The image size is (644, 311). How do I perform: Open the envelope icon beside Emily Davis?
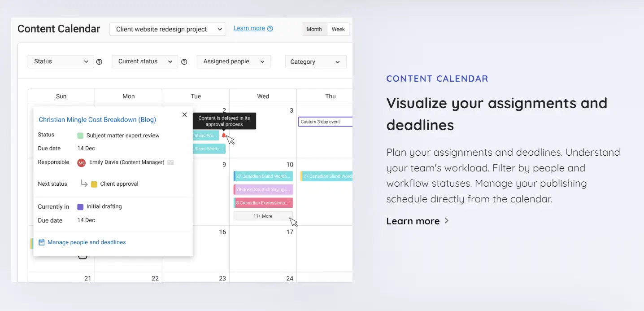coord(170,162)
